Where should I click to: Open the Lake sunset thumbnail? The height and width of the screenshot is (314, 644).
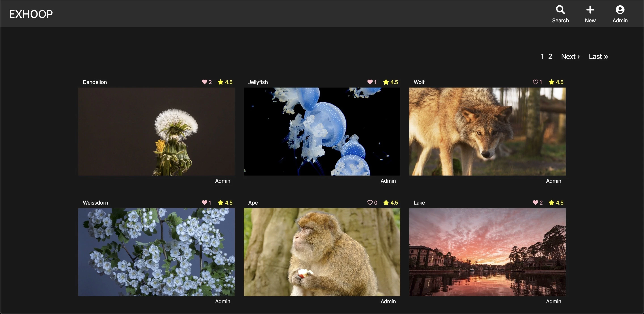point(487,252)
